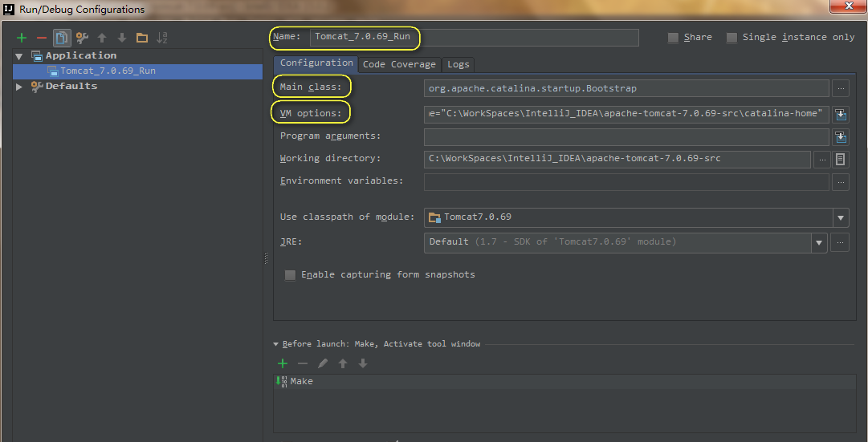Select Application node label in tree

[x=81, y=55]
